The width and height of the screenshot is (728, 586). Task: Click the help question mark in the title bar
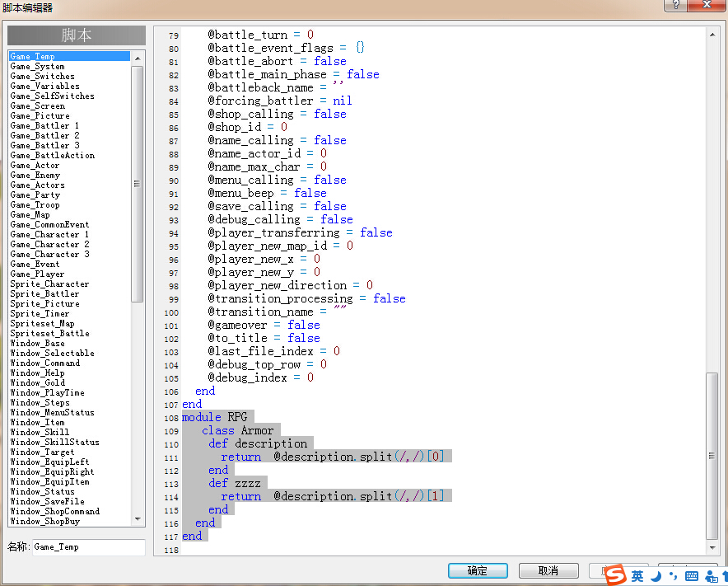click(675, 5)
